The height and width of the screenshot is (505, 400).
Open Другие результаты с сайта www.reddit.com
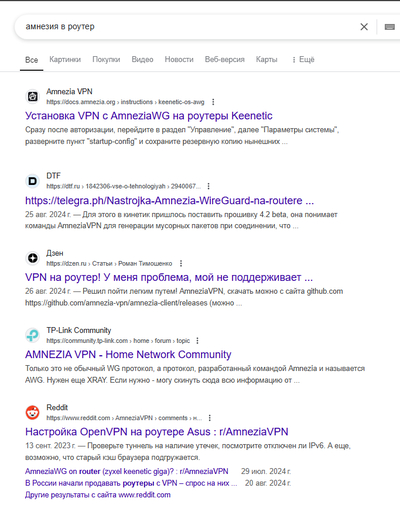point(98,495)
